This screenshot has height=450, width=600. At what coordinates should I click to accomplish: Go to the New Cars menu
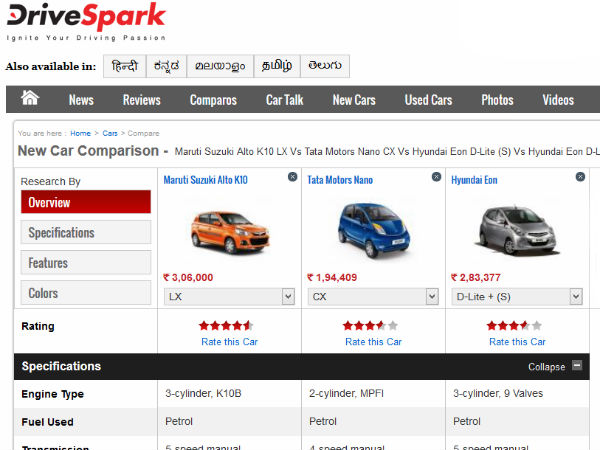pos(355,100)
